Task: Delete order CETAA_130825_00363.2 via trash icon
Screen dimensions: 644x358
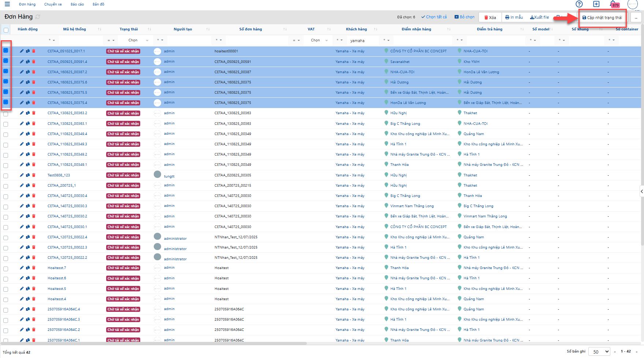Action: 34,113
